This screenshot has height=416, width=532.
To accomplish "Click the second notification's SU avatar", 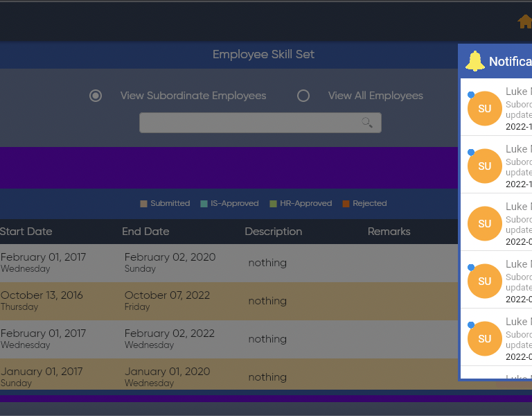I will coord(484,166).
